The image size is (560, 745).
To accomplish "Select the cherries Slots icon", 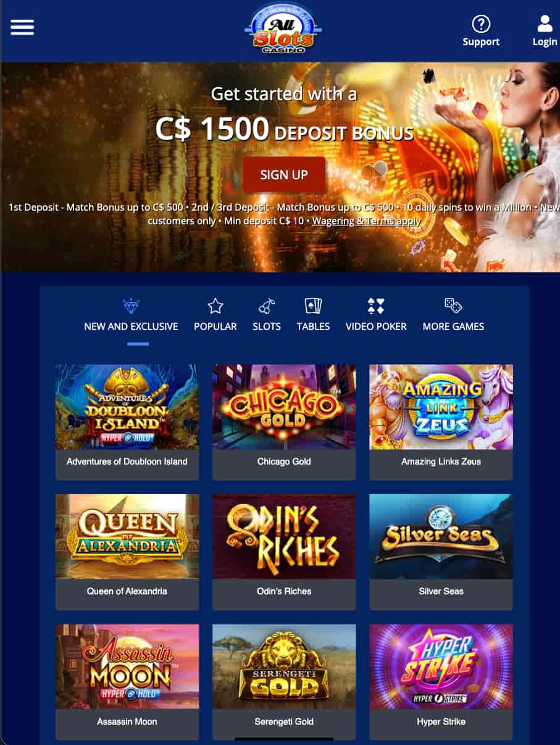I will 267,306.
